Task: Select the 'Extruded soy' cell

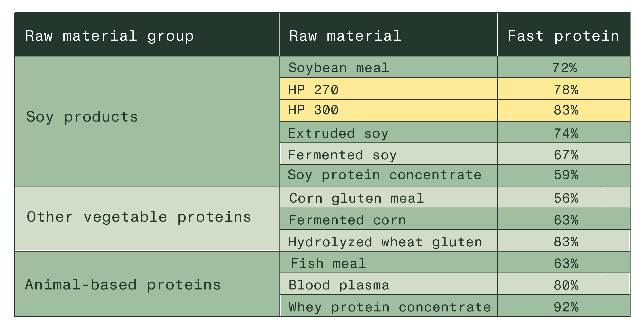Action: point(338,133)
